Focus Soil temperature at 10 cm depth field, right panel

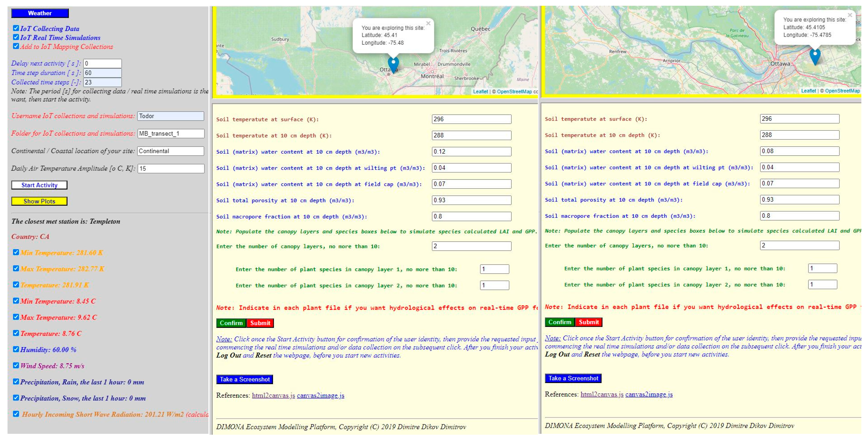(800, 135)
